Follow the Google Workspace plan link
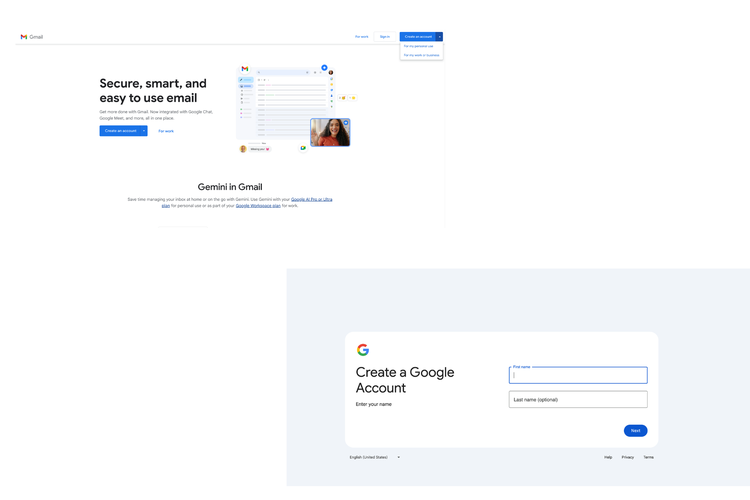 tap(258, 206)
